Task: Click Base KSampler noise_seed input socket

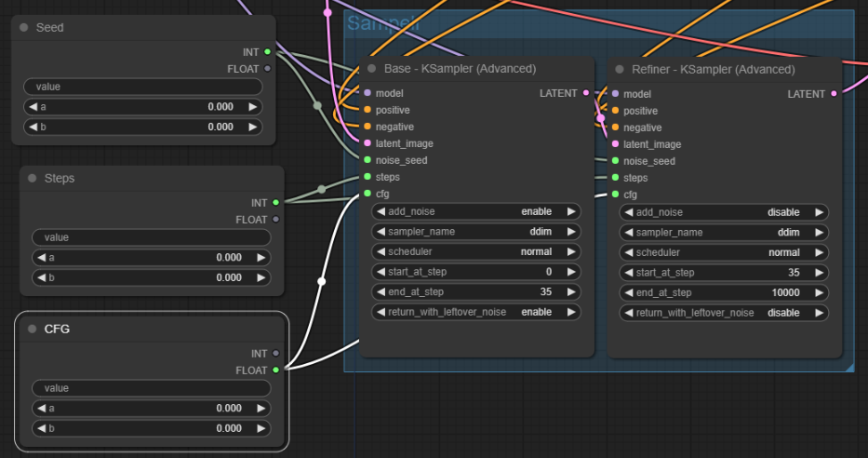Action: click(367, 160)
